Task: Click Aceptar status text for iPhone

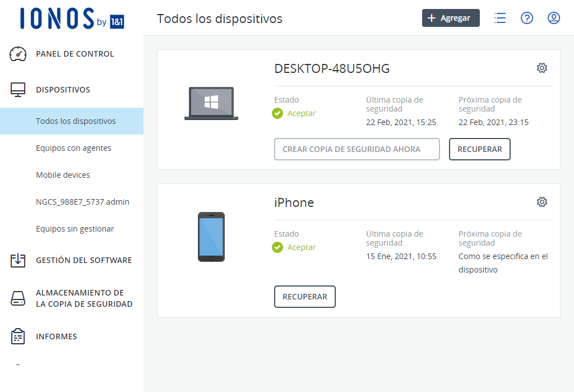Action: click(x=301, y=248)
